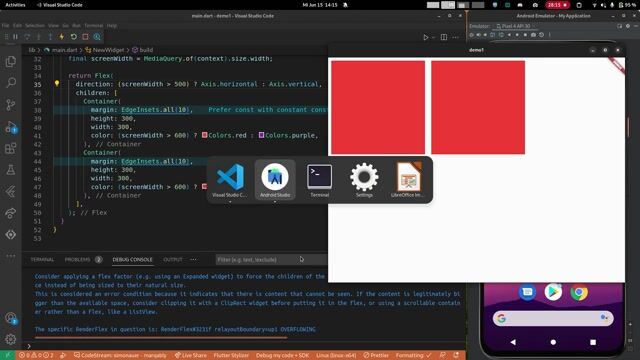Open Play Store on emulator home screen
The image size is (640, 360).
pos(553,292)
